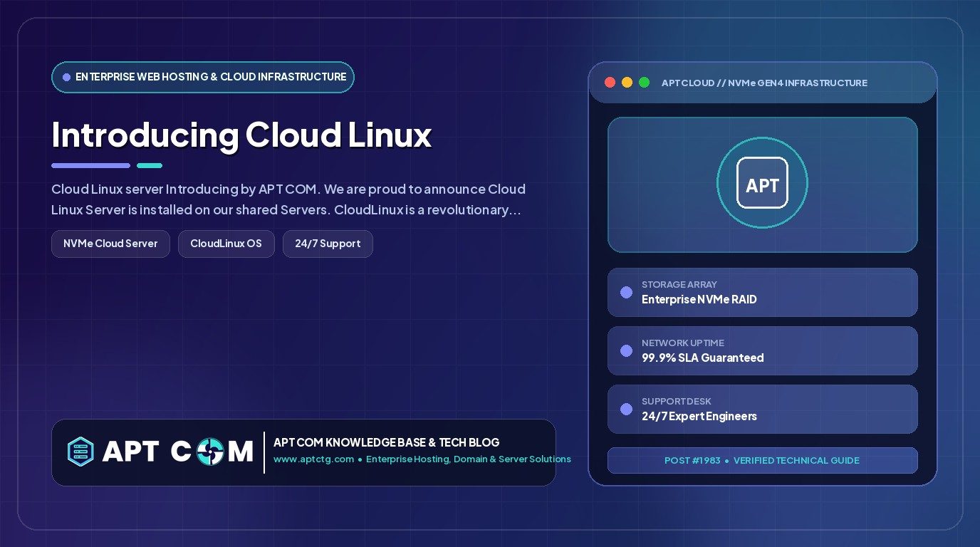
Task: Click Enterprise Hosting, Domain & Server Solutions text
Action: coord(469,459)
